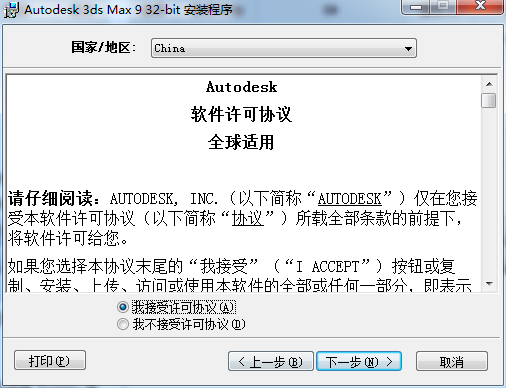Screen dimensions: 506x388
Task: Go back with 上一步(B) button
Action: (271, 361)
